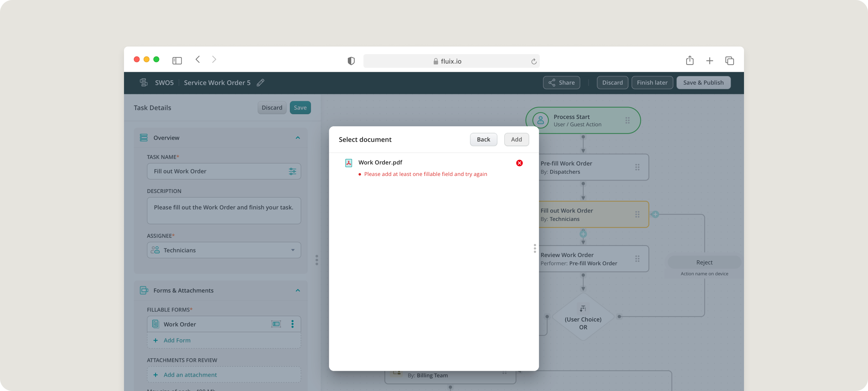
Task: Click drag handle on Process Start node
Action: pyautogui.click(x=627, y=120)
